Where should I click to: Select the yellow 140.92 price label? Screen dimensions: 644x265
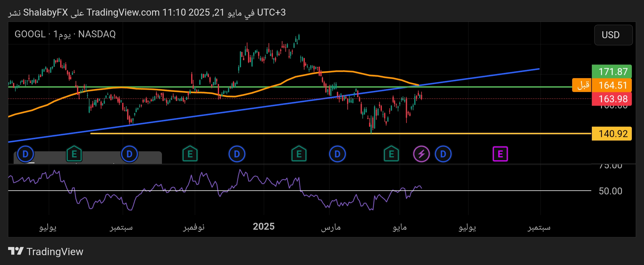coord(612,134)
